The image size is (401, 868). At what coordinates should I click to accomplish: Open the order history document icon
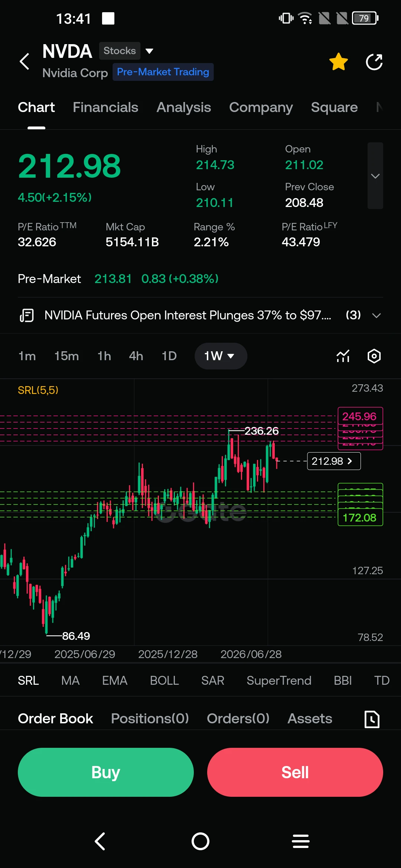coord(372,719)
